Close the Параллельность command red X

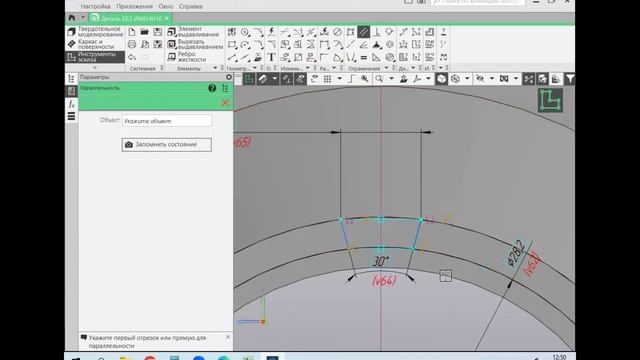coord(225,102)
